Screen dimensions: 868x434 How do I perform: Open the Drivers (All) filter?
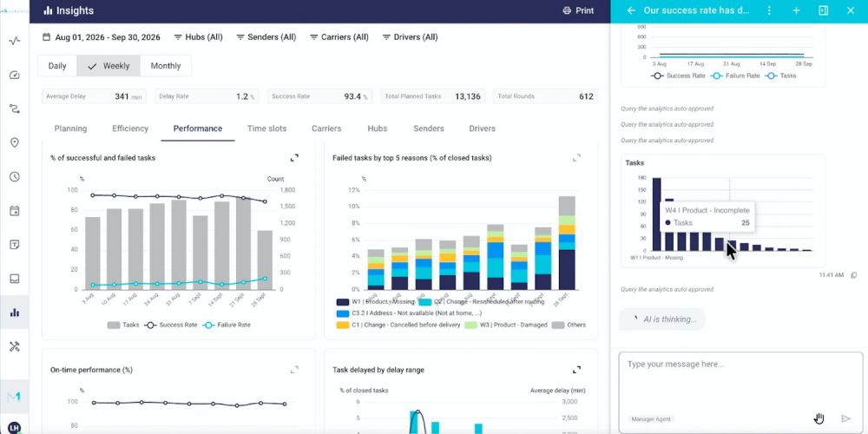coord(410,37)
